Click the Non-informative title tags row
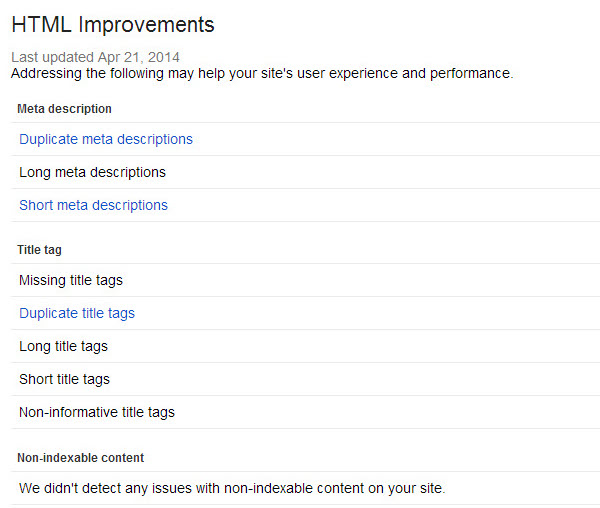This screenshot has height=508, width=600. coord(305,412)
